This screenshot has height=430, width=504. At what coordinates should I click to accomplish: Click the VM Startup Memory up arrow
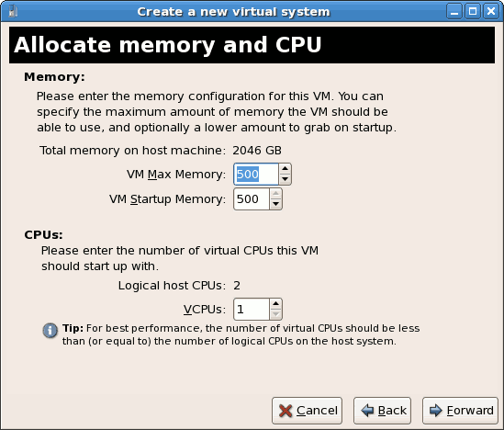(275, 194)
